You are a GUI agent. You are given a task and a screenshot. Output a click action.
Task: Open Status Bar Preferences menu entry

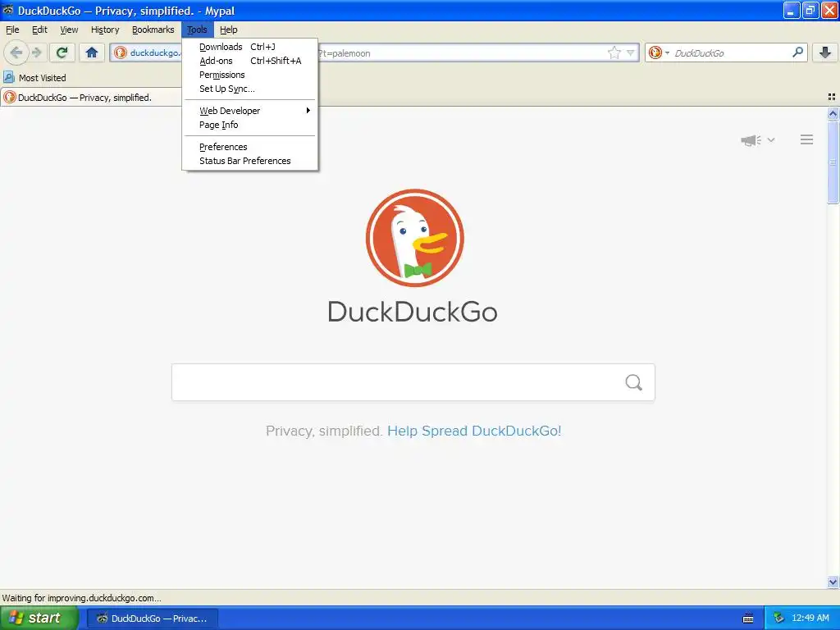(x=250, y=160)
